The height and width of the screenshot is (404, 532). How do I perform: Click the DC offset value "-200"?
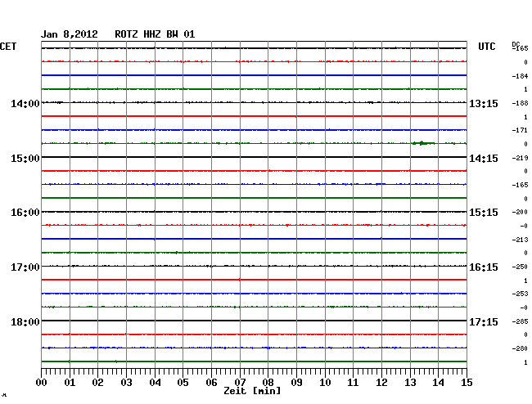click(x=520, y=212)
